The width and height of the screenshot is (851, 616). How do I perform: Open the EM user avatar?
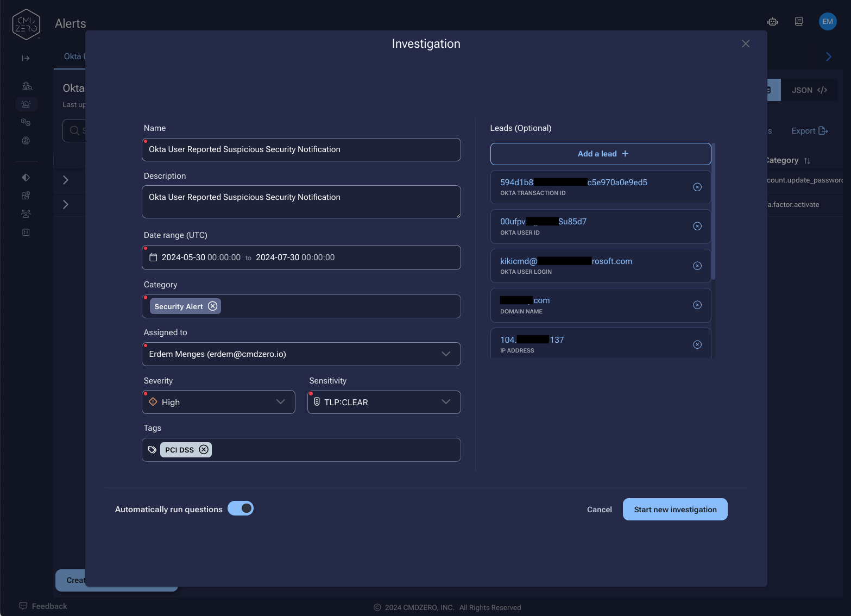pyautogui.click(x=828, y=22)
